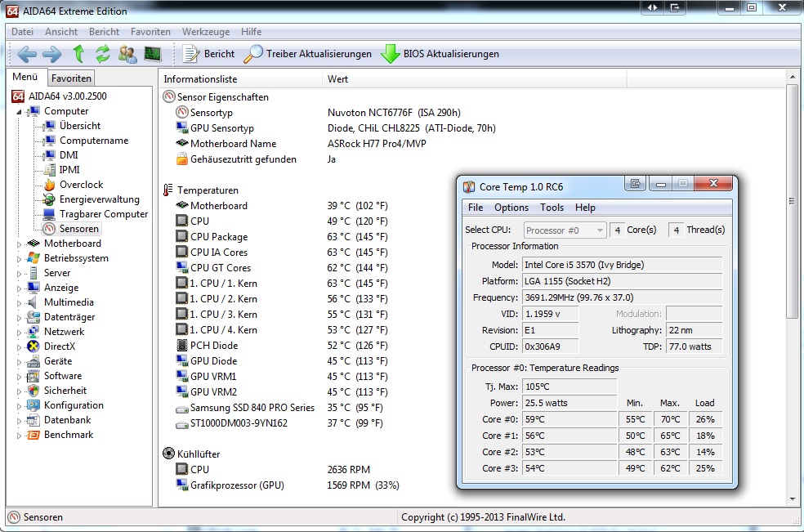
Task: Expand the Motherboard tree node
Action: pyautogui.click(x=19, y=244)
